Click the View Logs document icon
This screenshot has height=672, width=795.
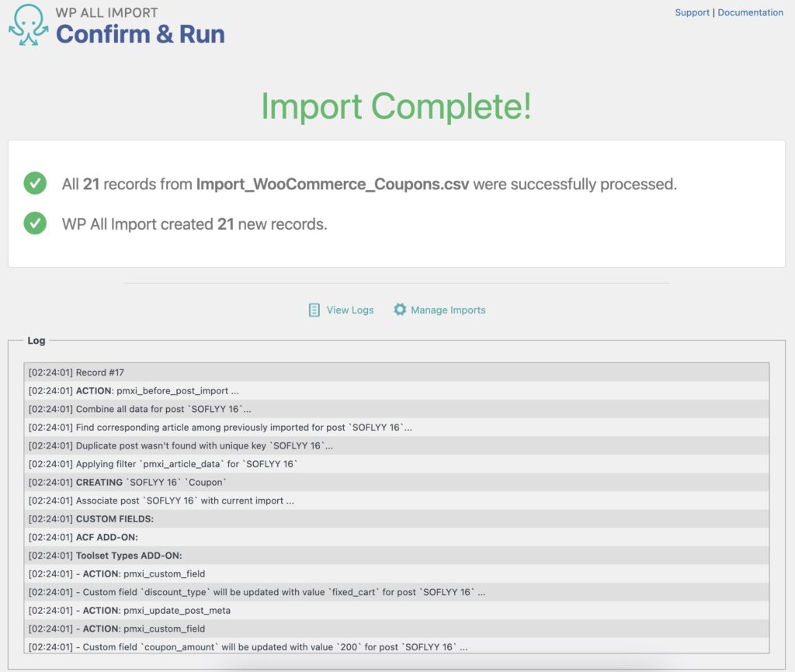coord(314,309)
